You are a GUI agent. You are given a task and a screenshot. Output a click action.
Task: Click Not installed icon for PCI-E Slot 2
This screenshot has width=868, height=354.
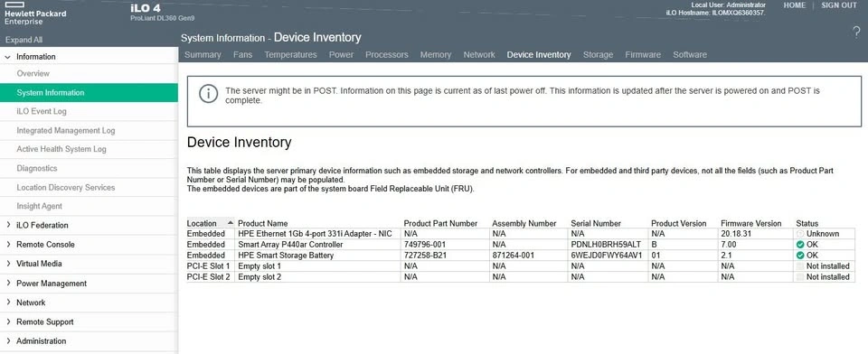[800, 277]
